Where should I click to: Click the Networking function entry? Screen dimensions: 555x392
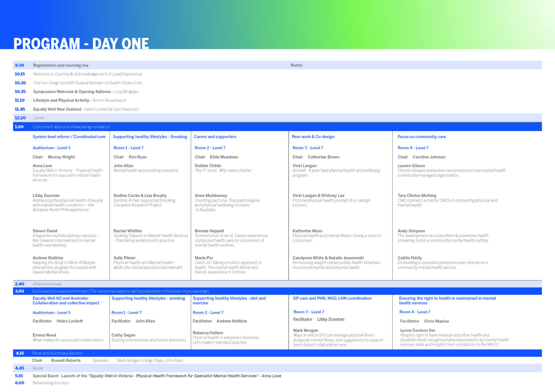pos(51,383)
